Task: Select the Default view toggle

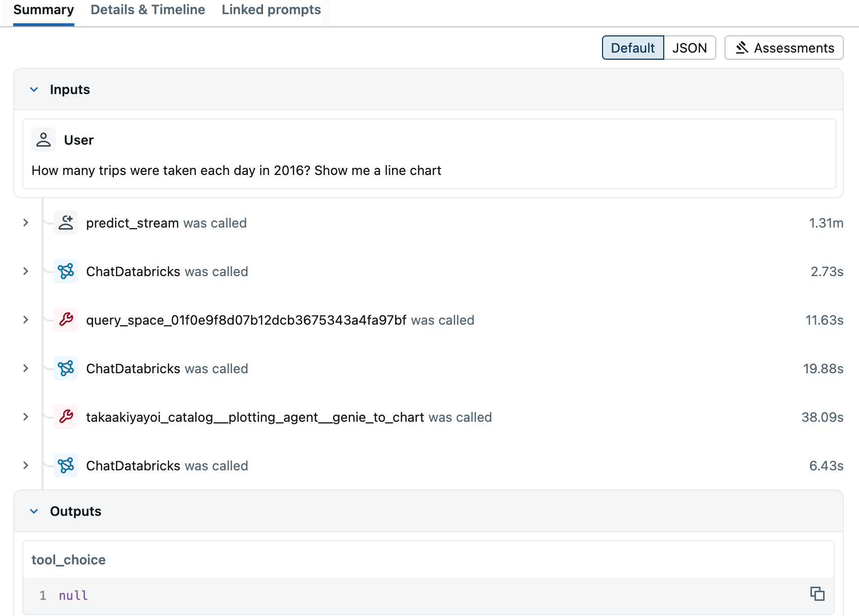Action: coord(632,48)
